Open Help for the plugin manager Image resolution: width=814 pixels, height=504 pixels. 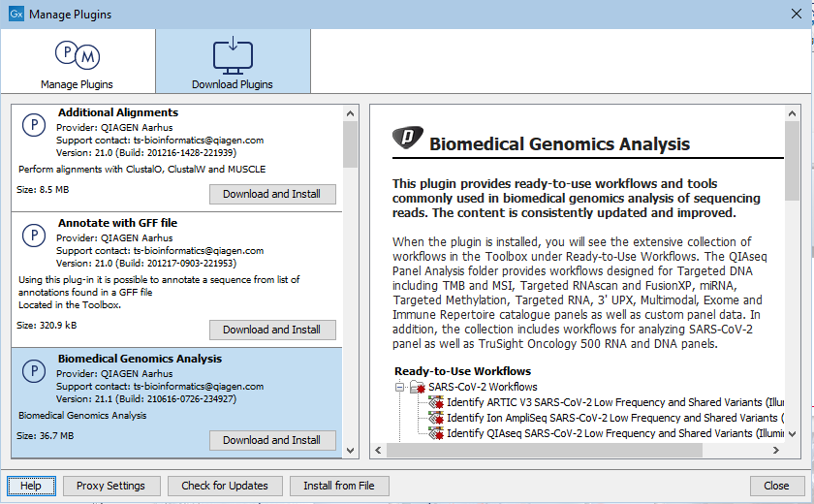31,486
